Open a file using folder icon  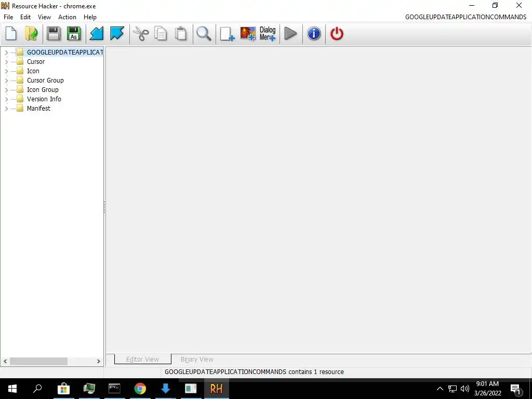[31, 34]
